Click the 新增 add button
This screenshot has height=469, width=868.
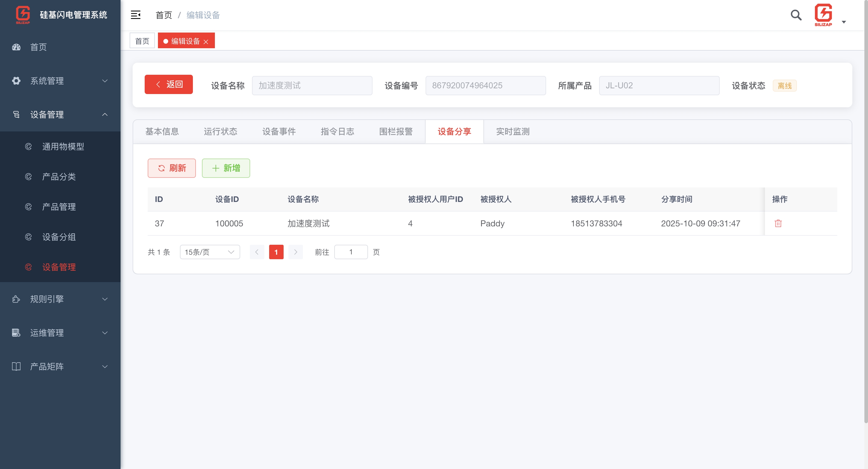click(x=226, y=168)
